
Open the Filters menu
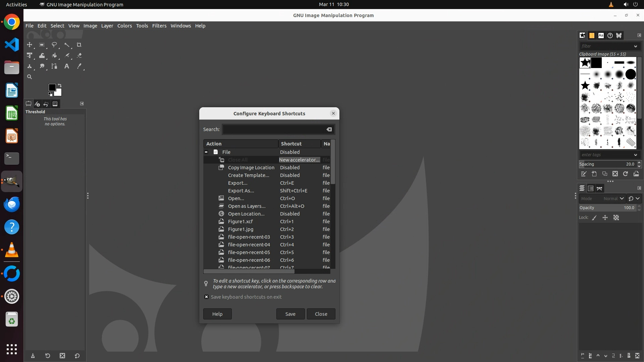tap(159, 26)
